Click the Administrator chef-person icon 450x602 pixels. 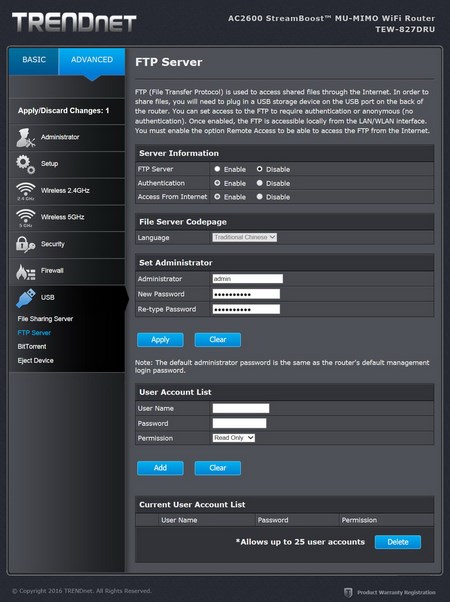click(x=25, y=138)
